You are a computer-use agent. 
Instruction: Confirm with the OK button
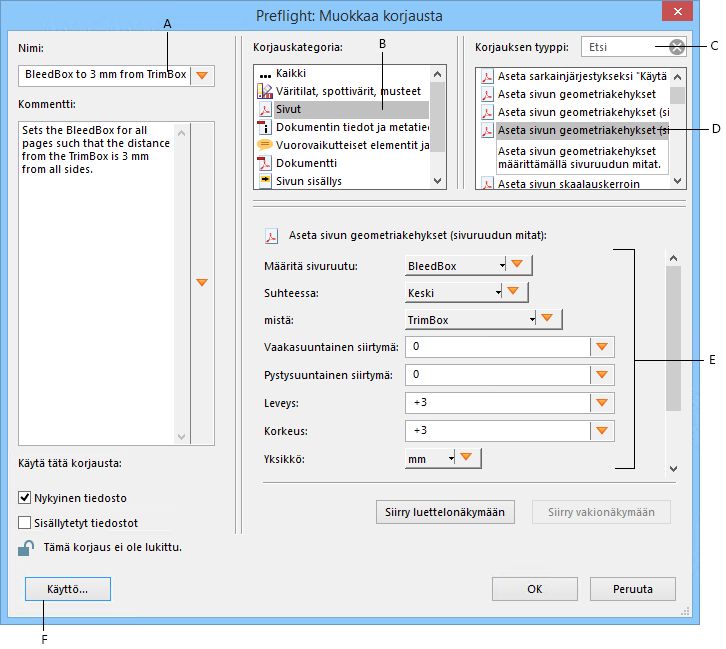coord(535,589)
